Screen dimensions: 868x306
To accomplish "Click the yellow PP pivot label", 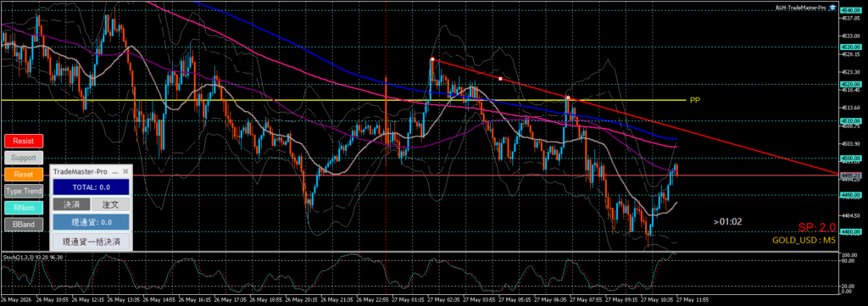I will tap(694, 100).
